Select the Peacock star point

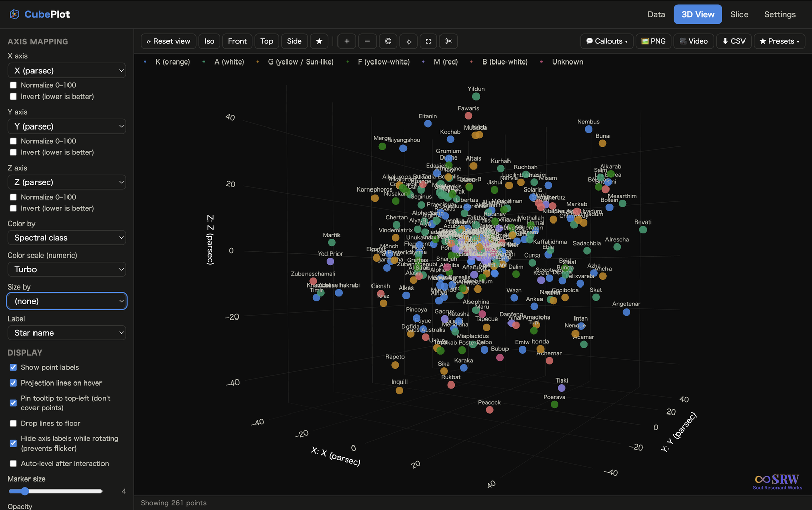pyautogui.click(x=490, y=410)
